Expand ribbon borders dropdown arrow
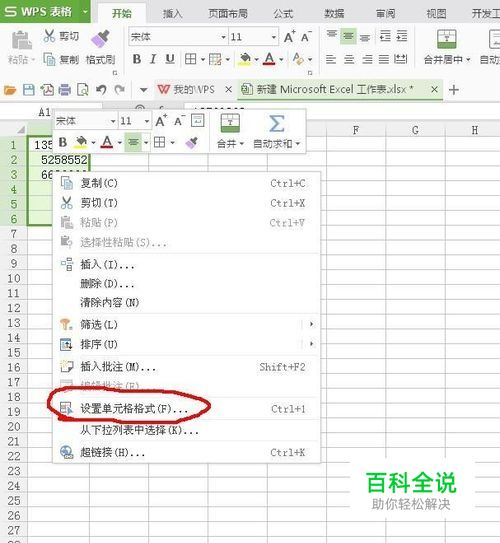500x543 pixels. coord(203,60)
